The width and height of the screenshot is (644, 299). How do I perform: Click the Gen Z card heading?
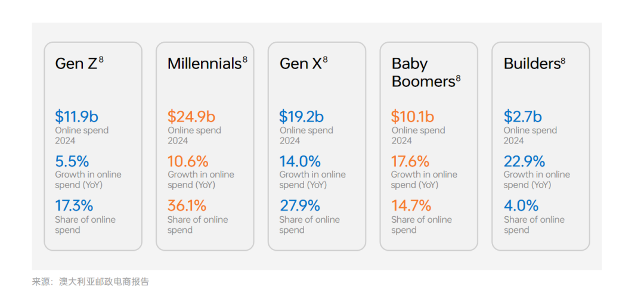[76, 64]
